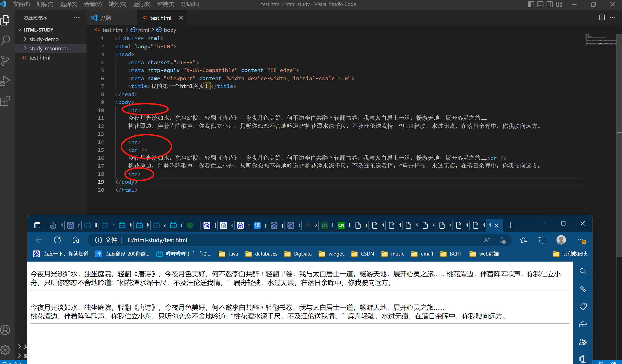Expand the study-demo folder

pyautogui.click(x=44, y=39)
